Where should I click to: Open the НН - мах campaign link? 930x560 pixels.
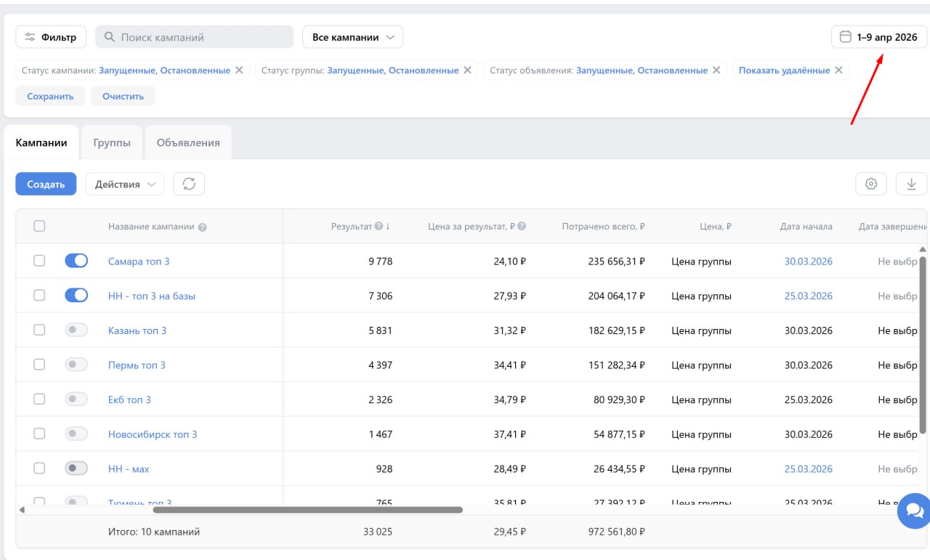coord(129,469)
